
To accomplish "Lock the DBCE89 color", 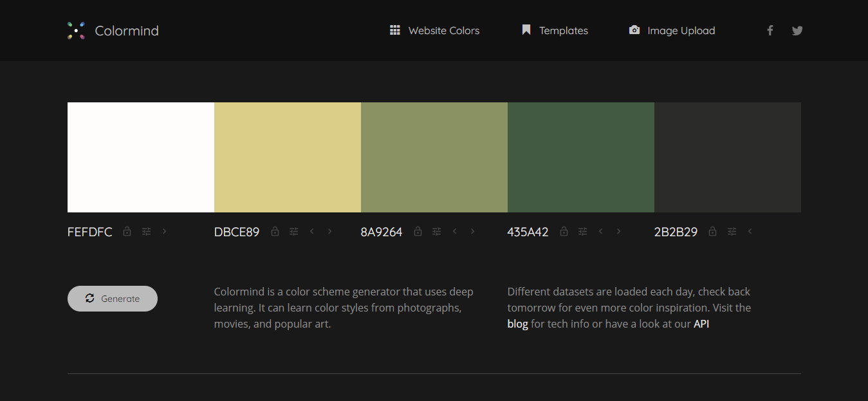I will pos(275,232).
